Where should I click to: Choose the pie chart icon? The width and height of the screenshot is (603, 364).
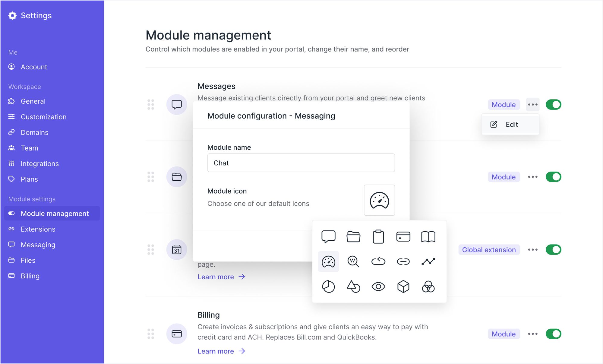pyautogui.click(x=328, y=286)
